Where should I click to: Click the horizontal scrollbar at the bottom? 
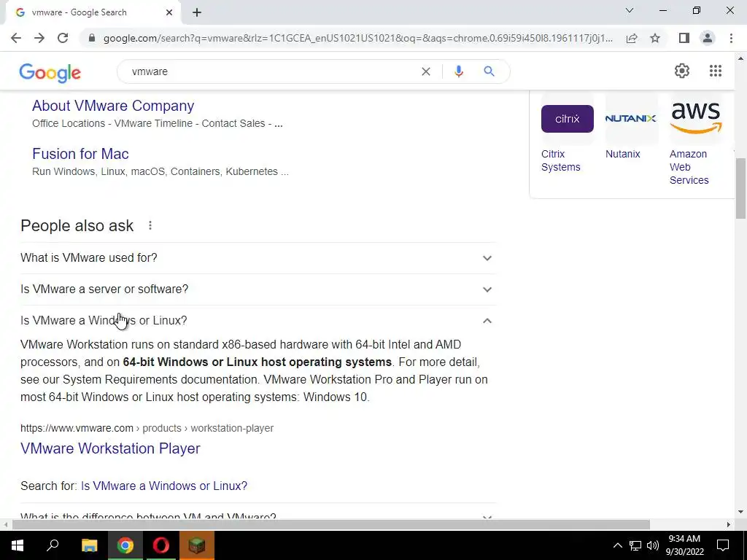pos(331,525)
